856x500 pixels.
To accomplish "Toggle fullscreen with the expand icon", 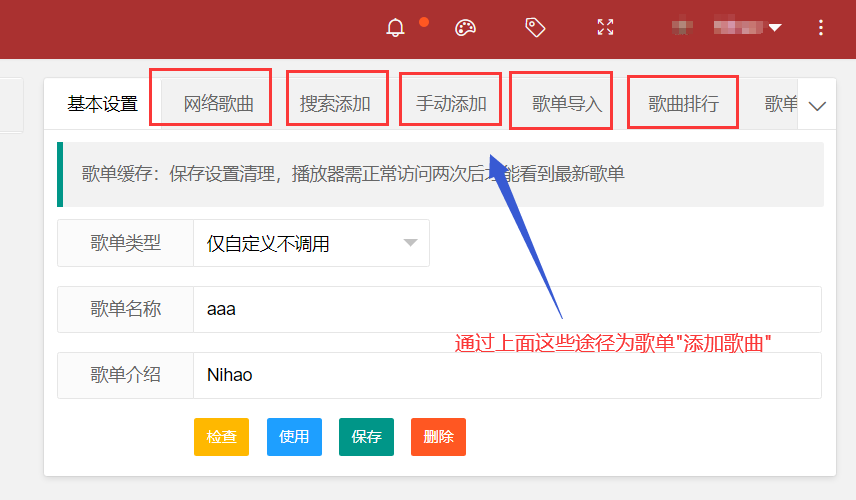I will click(x=605, y=28).
